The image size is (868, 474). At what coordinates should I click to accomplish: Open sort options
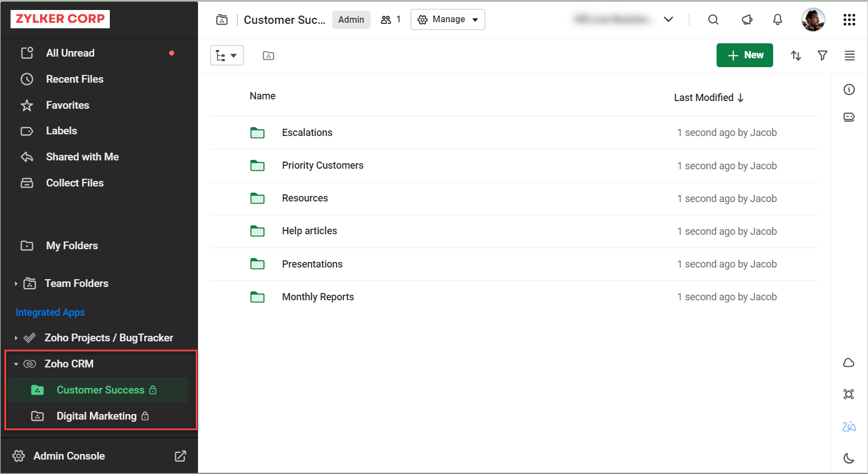(796, 56)
